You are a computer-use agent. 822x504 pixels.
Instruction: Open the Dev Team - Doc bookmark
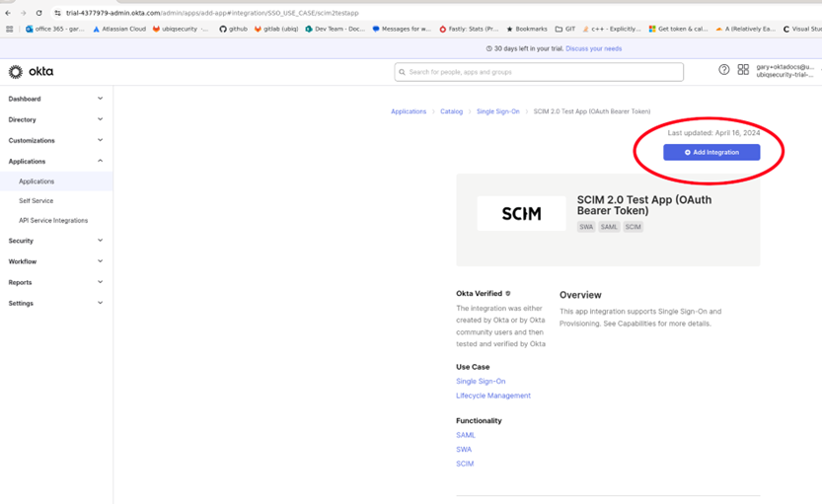click(335, 29)
